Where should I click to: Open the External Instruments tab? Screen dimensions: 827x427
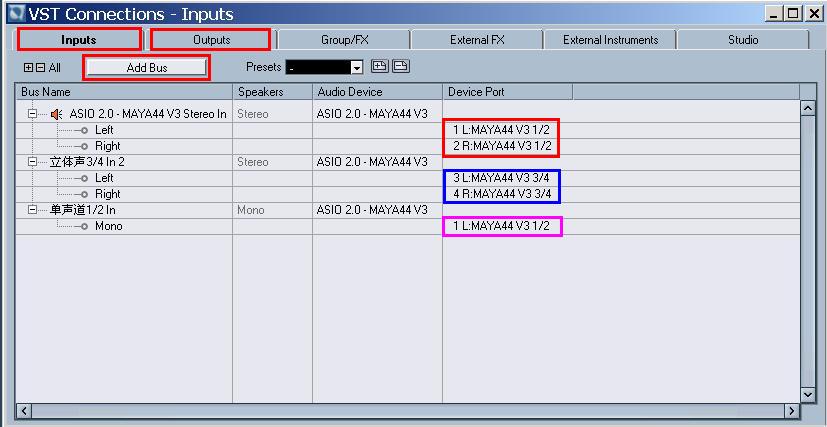(610, 40)
